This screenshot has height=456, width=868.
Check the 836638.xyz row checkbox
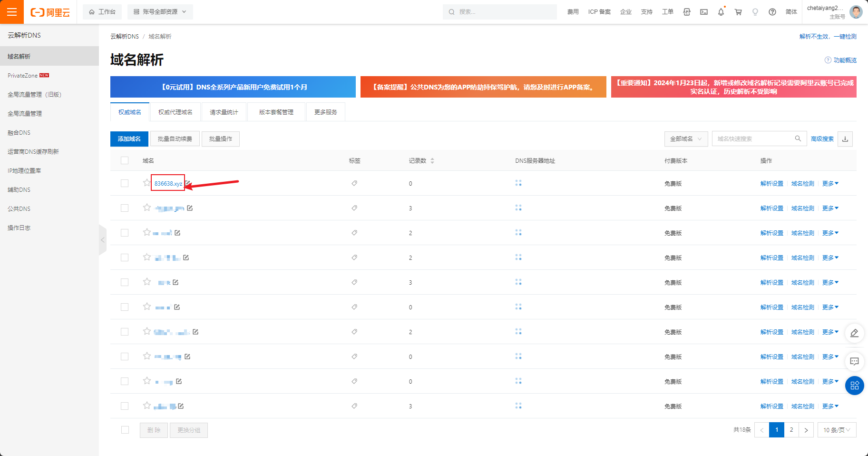[x=125, y=183]
